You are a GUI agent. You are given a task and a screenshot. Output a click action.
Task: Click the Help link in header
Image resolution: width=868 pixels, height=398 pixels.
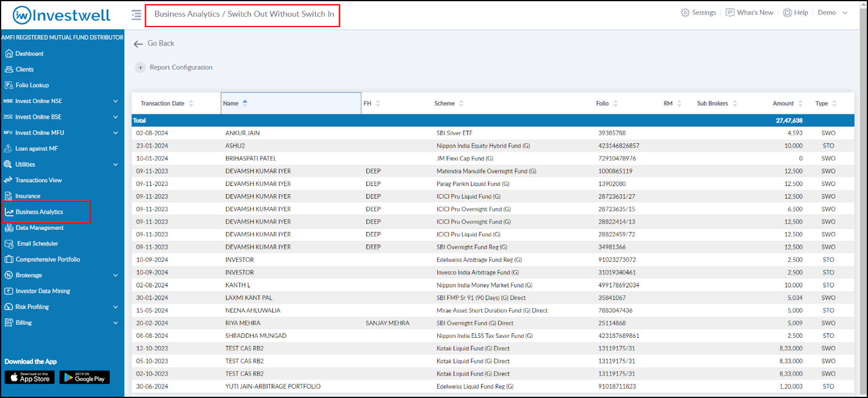coord(801,12)
